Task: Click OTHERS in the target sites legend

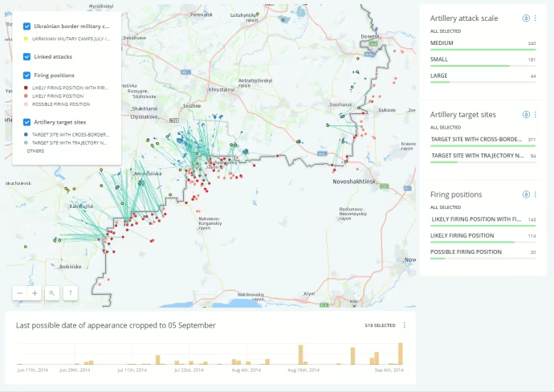Action: point(35,150)
